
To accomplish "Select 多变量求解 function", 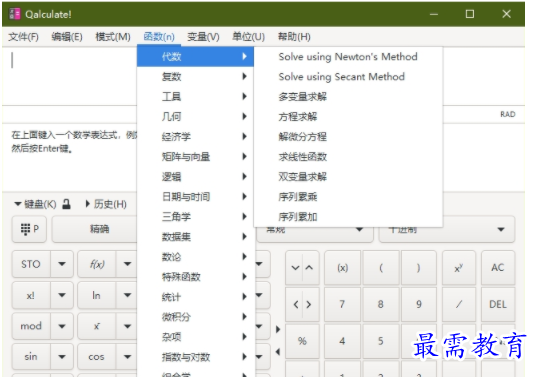I will (348, 97).
